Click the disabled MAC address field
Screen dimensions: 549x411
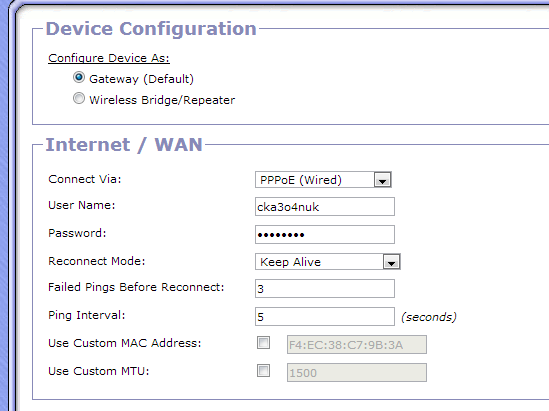357,344
